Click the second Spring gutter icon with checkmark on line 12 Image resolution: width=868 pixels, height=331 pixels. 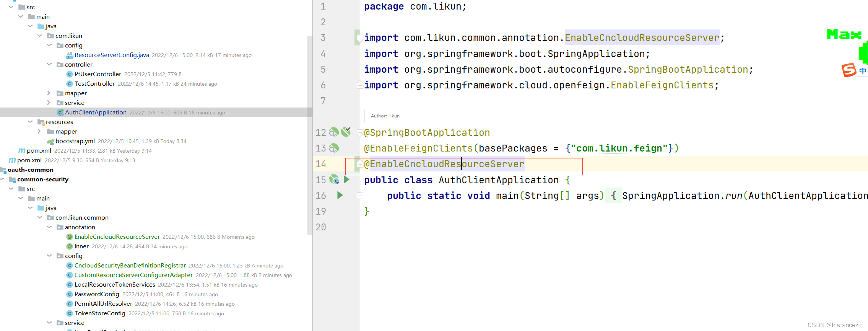pyautogui.click(x=346, y=132)
